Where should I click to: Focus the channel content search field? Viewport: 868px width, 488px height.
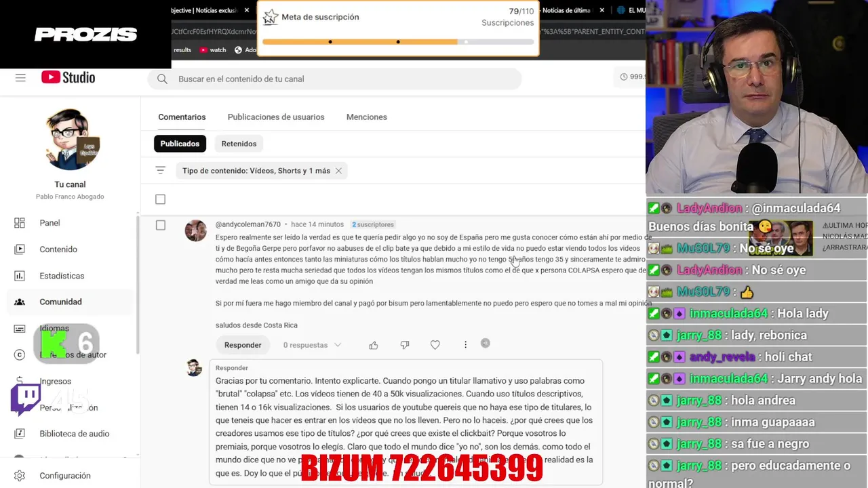pos(335,79)
